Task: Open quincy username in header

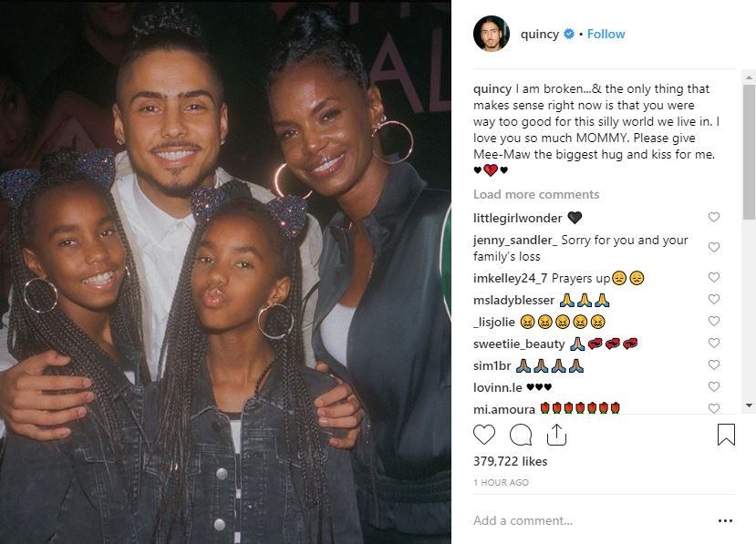Action: pos(540,35)
